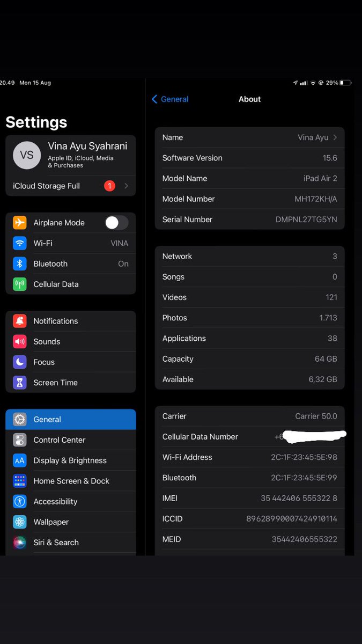
Task: Tap the Home Screen & Dock grid icon
Action: pos(20,481)
